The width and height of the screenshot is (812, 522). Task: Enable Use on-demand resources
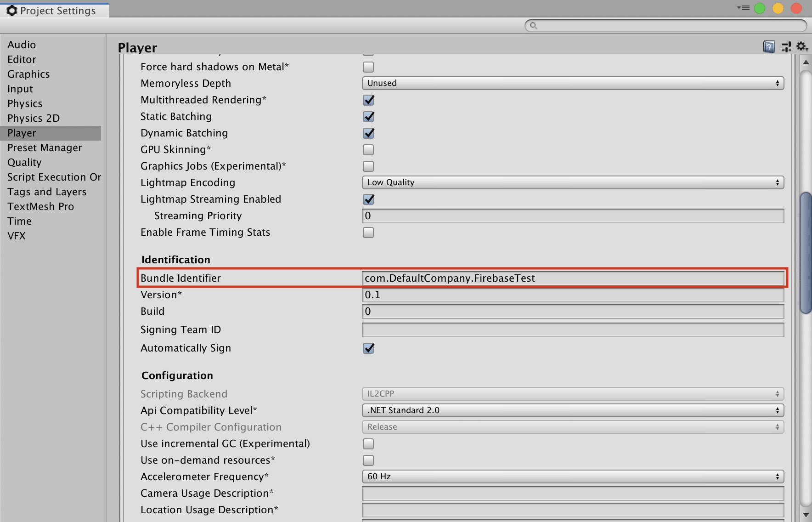(368, 460)
